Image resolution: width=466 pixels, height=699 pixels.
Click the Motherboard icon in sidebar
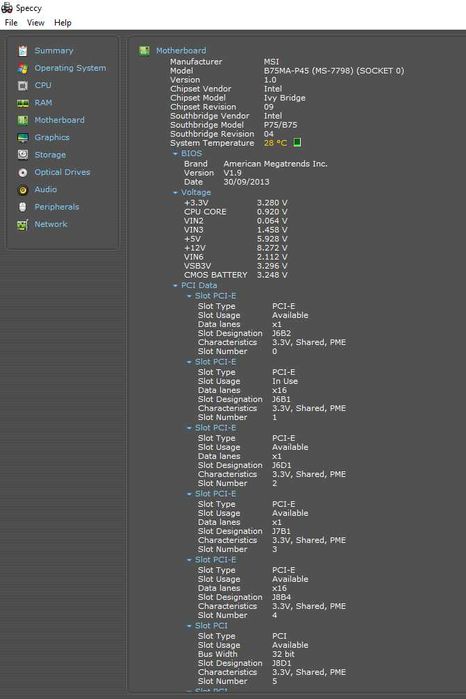click(x=23, y=120)
